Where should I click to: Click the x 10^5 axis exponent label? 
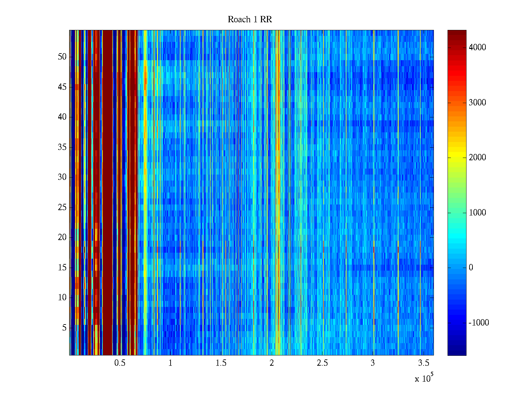(x=424, y=378)
